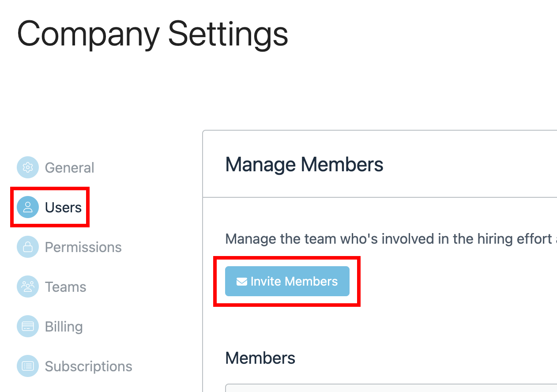Click the list icon next to Subscriptions

(27, 366)
